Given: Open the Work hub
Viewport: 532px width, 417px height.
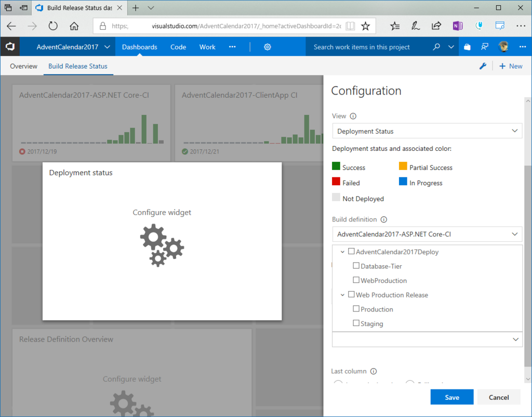Looking at the screenshot, I should pos(207,47).
